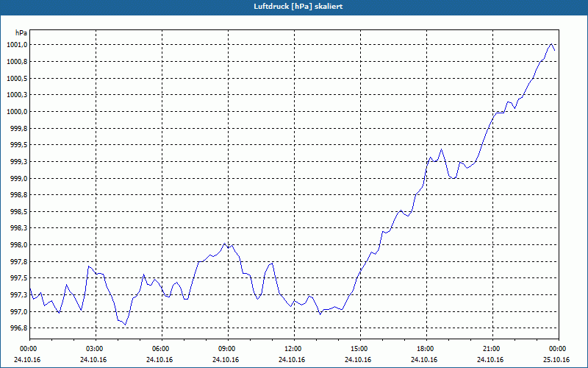
Task: Select the 1000,8 y-axis value
Action: (17, 62)
